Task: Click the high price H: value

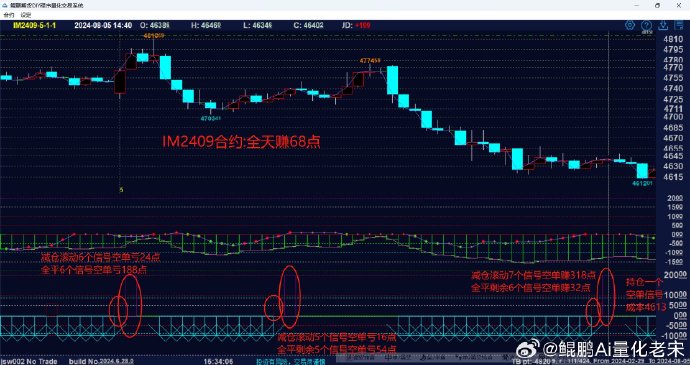Action: tap(206, 26)
